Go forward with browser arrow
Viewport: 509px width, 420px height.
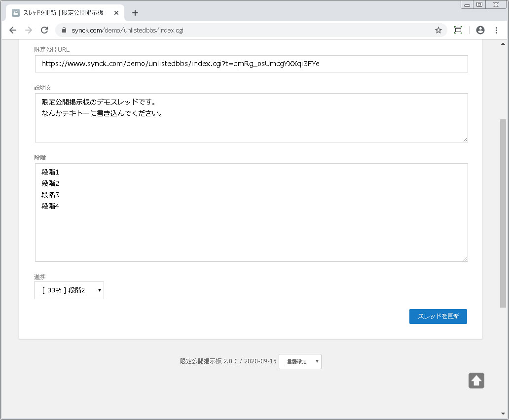29,30
